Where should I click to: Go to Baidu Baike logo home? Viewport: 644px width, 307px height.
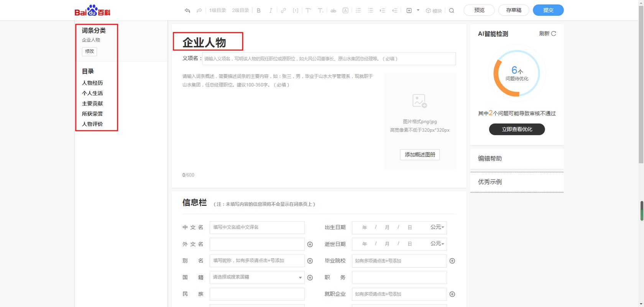[x=92, y=10]
